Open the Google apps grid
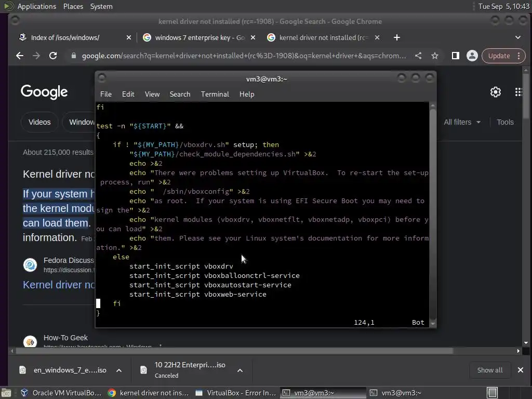Viewport: 532px width, 399px height. (518, 92)
